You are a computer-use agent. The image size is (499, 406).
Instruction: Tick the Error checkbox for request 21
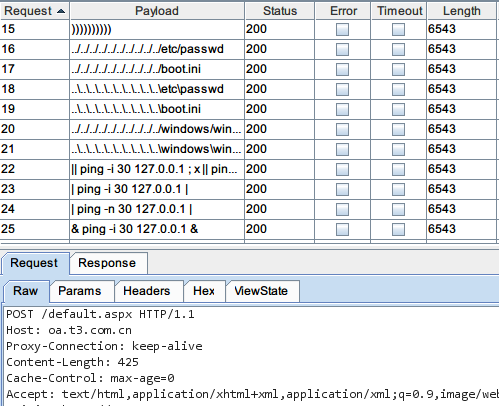(x=342, y=149)
